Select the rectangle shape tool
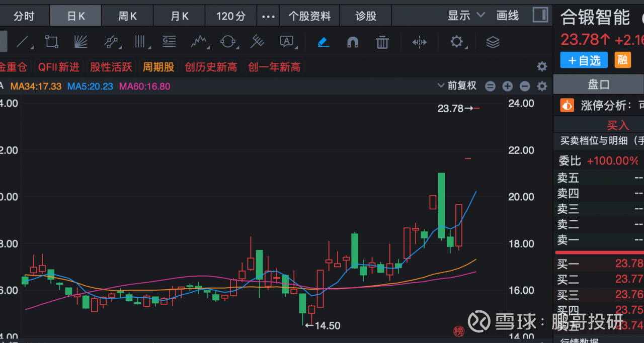Screen dimensions: 644x343 [52, 42]
